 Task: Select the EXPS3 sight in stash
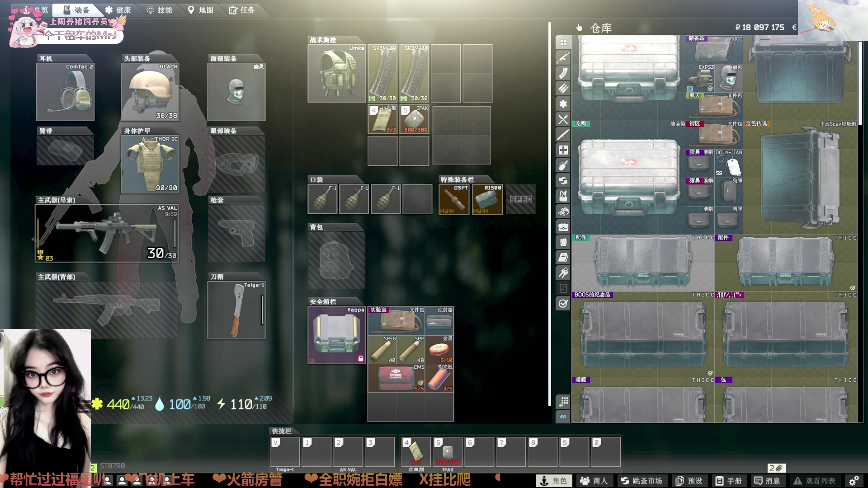coord(700,78)
